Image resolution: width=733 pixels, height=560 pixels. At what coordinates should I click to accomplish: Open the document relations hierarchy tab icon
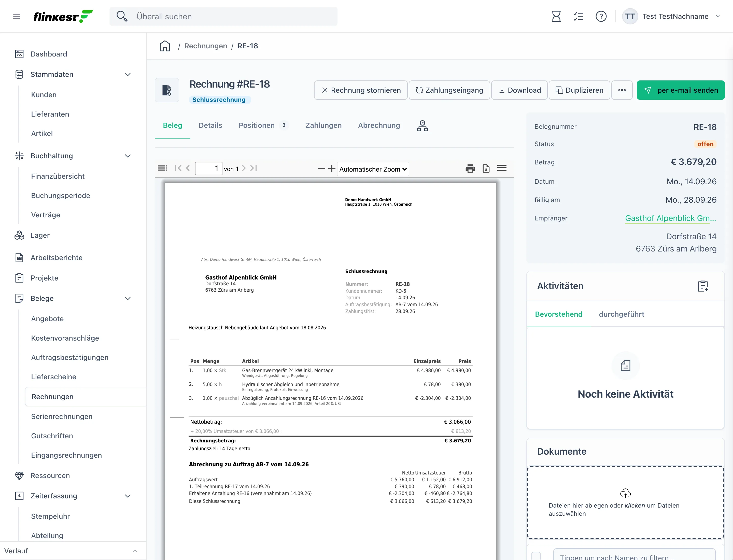(422, 126)
